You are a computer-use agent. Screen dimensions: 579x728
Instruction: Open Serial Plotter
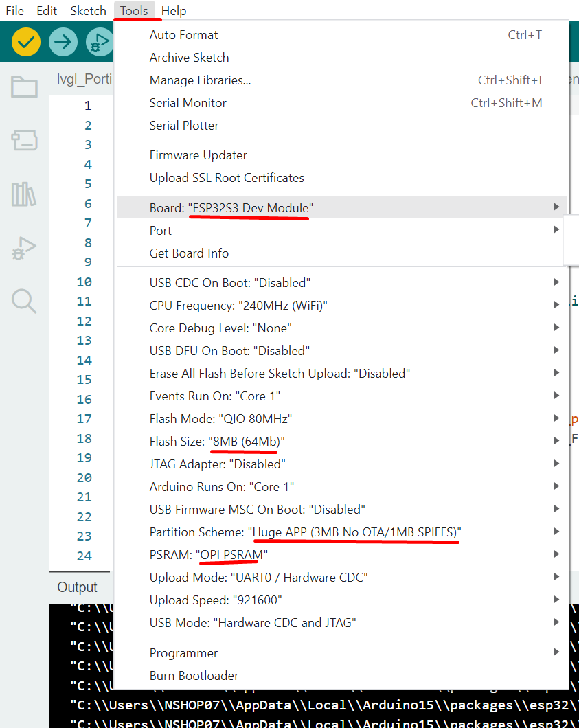click(x=341, y=126)
